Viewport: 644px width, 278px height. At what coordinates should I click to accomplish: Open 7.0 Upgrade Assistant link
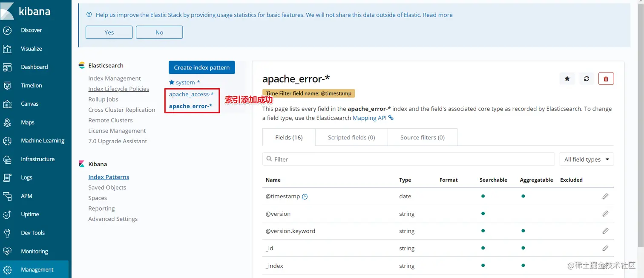(118, 141)
